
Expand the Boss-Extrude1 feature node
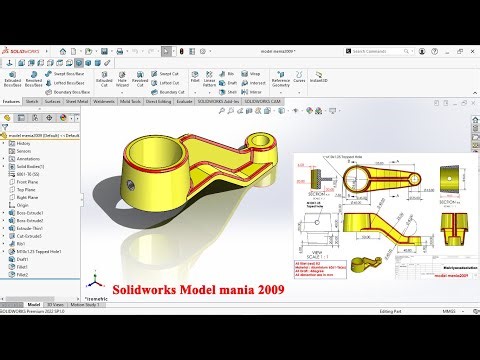click(4, 213)
